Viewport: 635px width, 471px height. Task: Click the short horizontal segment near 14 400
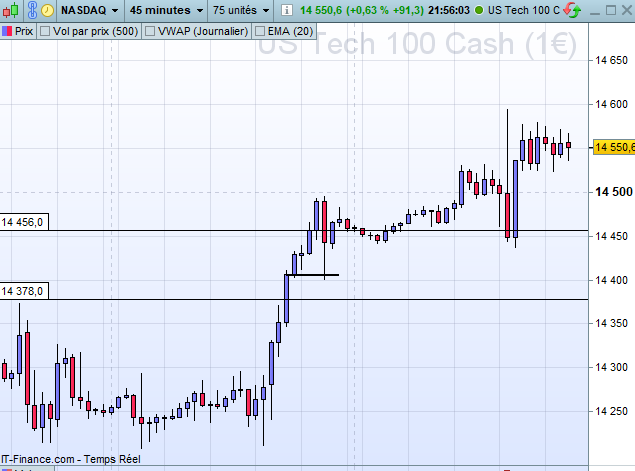pyautogui.click(x=312, y=275)
